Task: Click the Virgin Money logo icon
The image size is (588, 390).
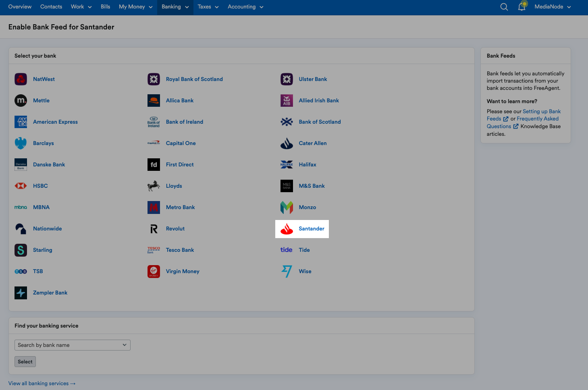Action: click(154, 272)
